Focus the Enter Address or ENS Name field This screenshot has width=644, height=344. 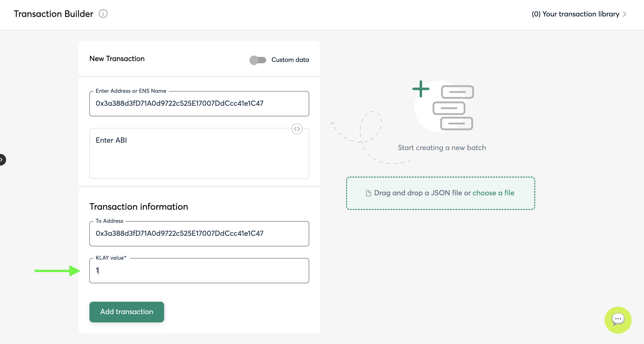pos(199,104)
